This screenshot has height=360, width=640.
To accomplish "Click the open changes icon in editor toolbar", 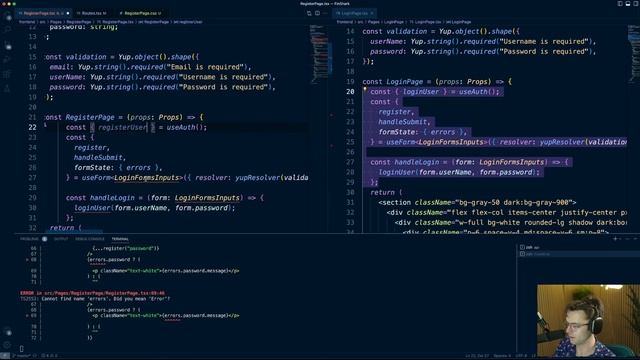I will (309, 13).
